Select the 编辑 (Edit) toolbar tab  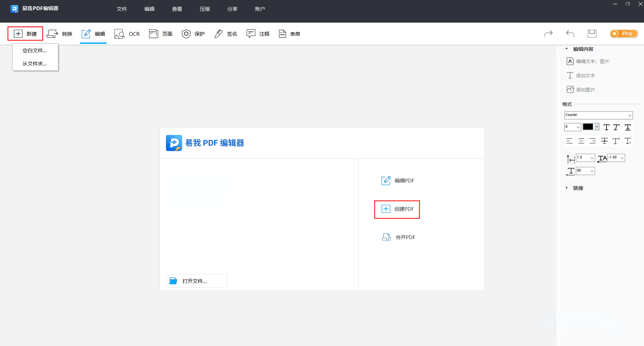pyautogui.click(x=93, y=34)
